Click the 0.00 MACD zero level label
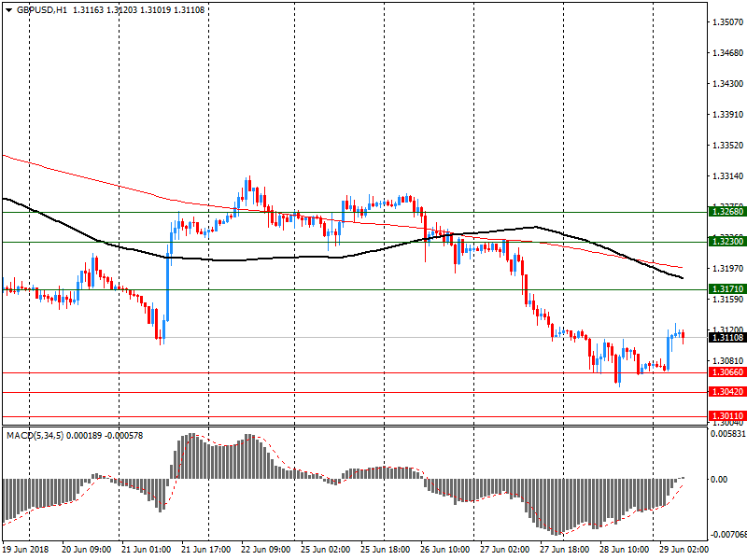The image size is (747, 560). click(x=722, y=479)
